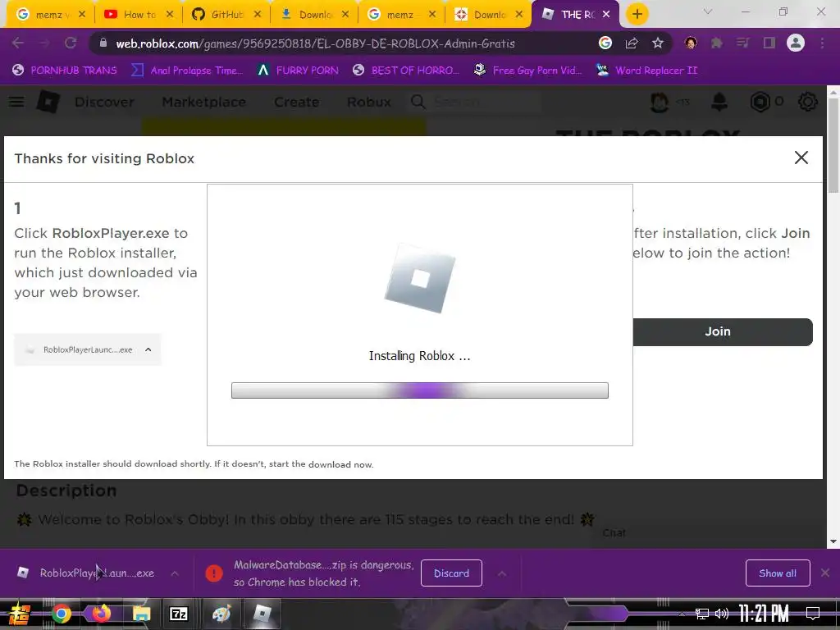This screenshot has width=840, height=630.
Task: Open Chrome from the taskbar
Action: pos(62,614)
